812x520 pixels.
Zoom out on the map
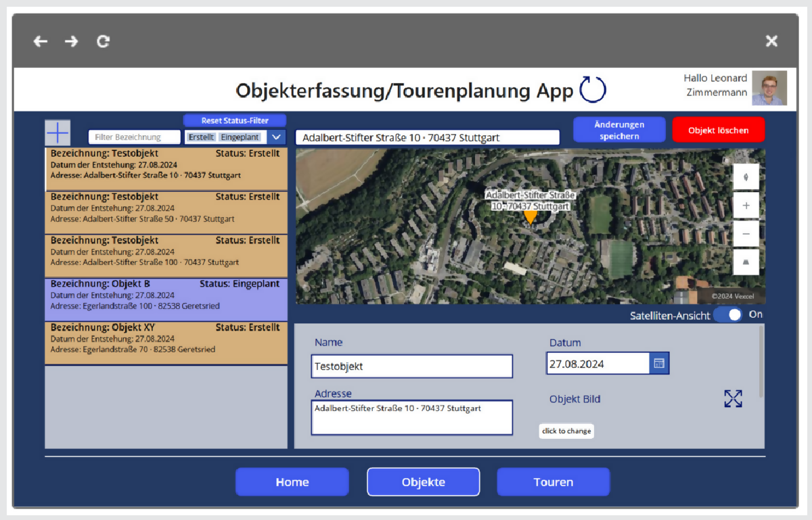(746, 234)
